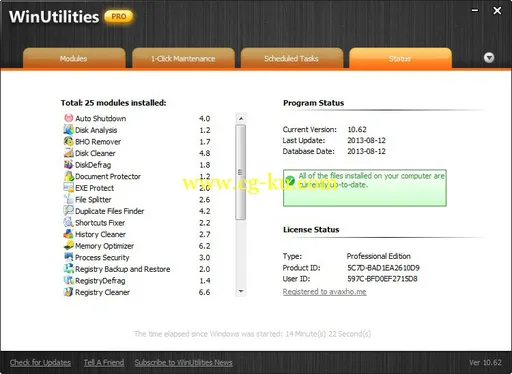Open the round dropdown menu arrow
Screen dimensions: 512x374
click(x=489, y=58)
